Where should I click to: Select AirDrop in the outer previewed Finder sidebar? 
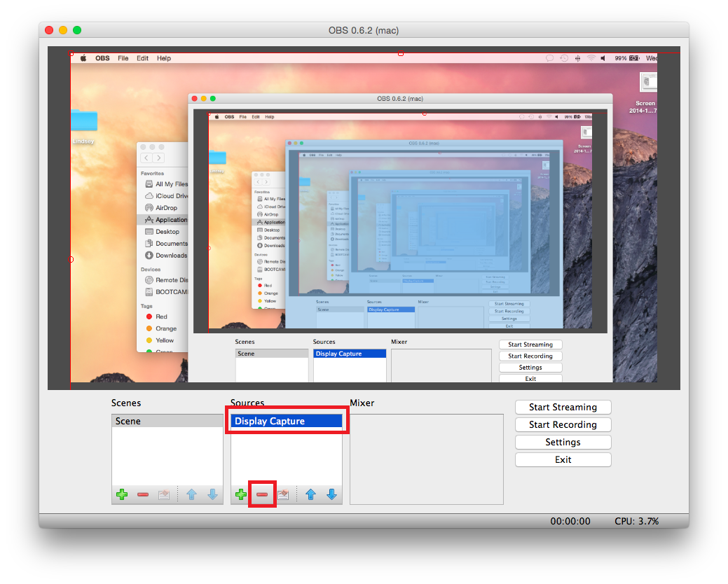click(x=161, y=208)
